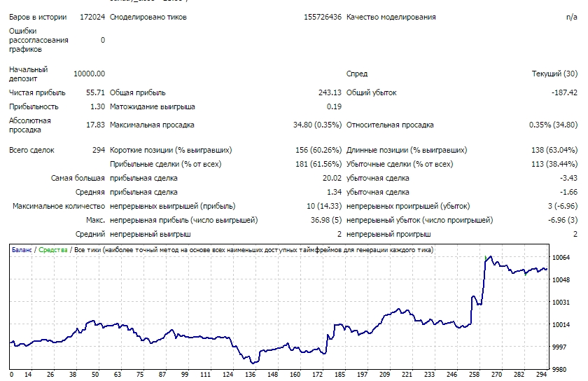Click the modelled ticks value 155726436
Image resolution: width=588 pixels, height=381 pixels.
point(323,18)
